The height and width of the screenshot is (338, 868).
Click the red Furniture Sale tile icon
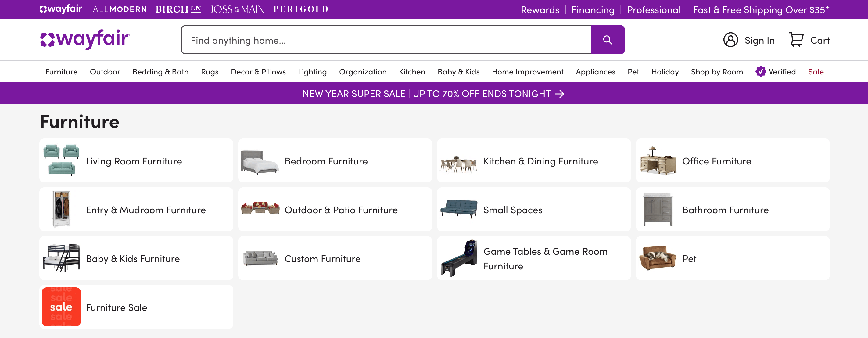coord(61,307)
